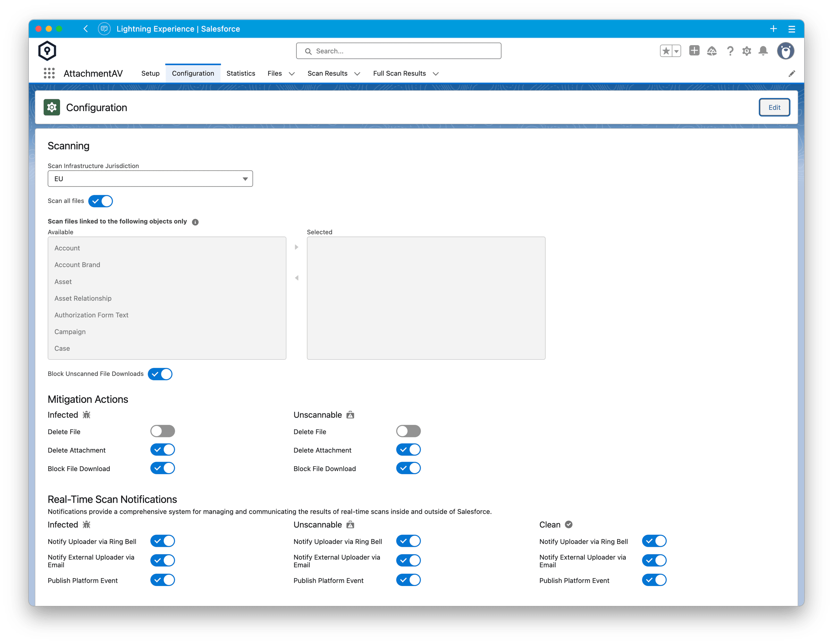Click the info icon beside scan objects heading

pyautogui.click(x=195, y=222)
